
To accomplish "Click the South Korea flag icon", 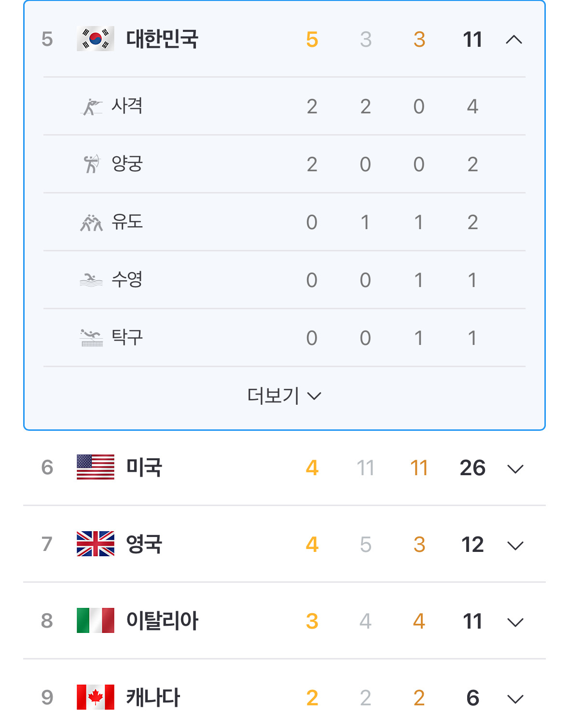I will coord(96,39).
